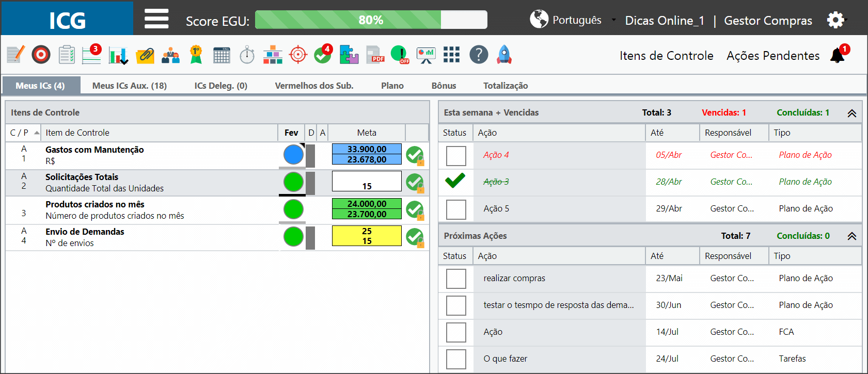Collapse the Esta semana + Vencidas section

(x=852, y=113)
